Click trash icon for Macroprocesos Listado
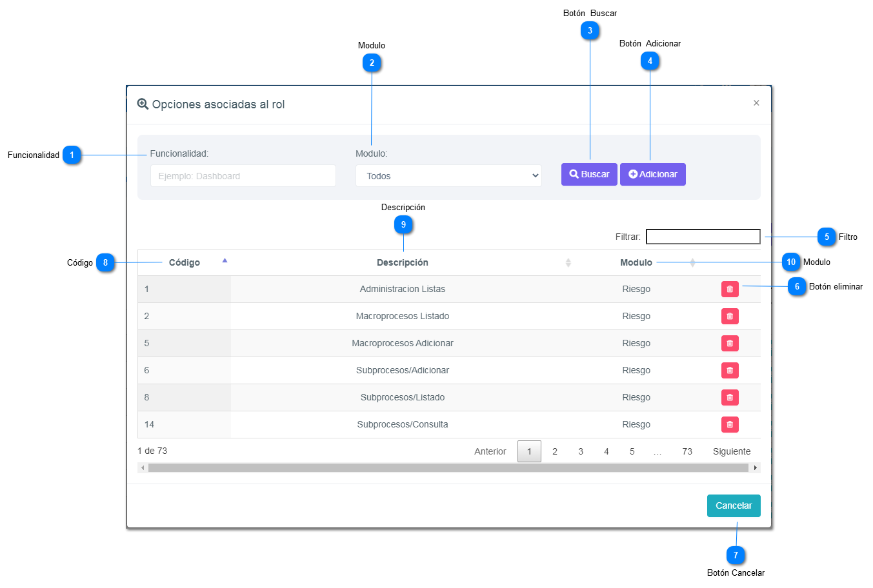 (x=730, y=317)
